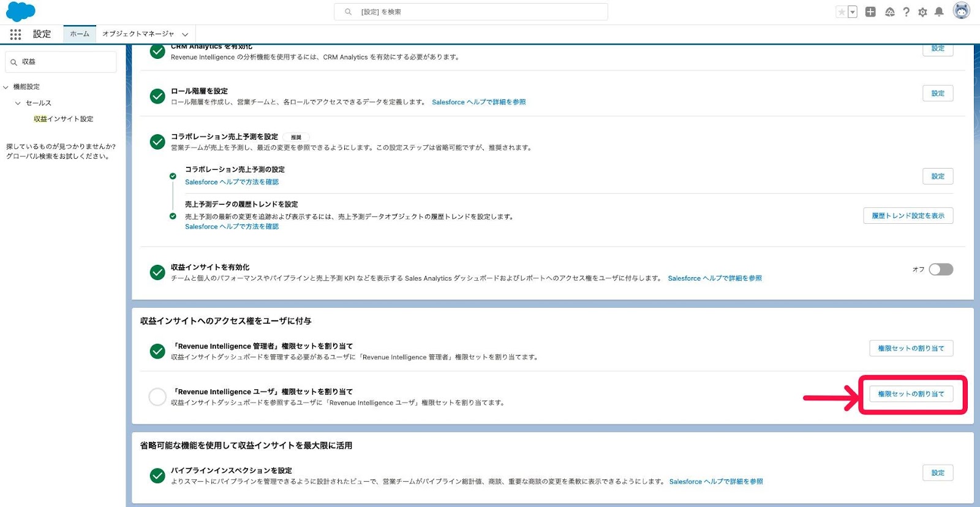This screenshot has height=507, width=980.
Task: Collapse the セールス tree node
Action: (18, 103)
